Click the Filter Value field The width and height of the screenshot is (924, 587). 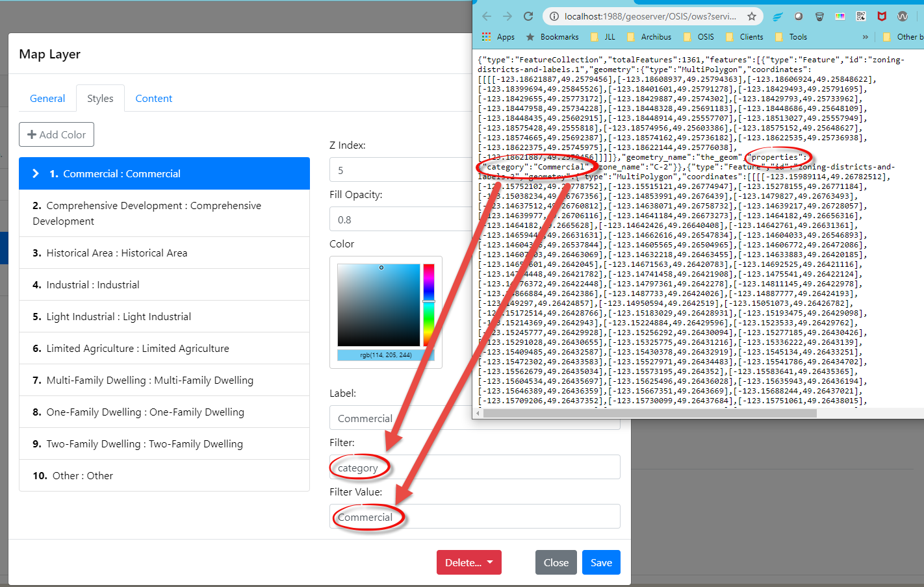click(475, 517)
